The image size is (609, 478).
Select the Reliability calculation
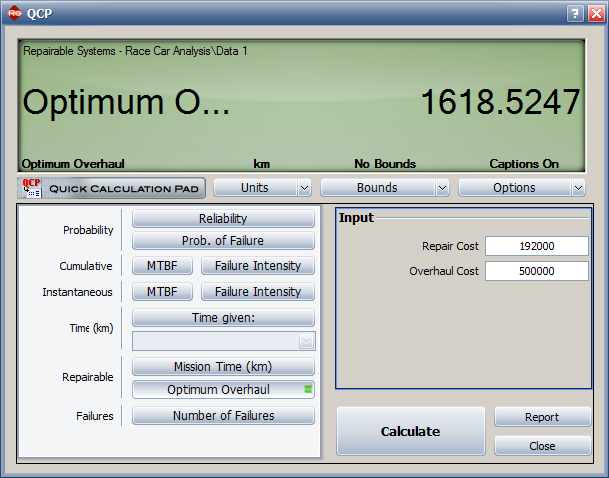[x=223, y=218]
